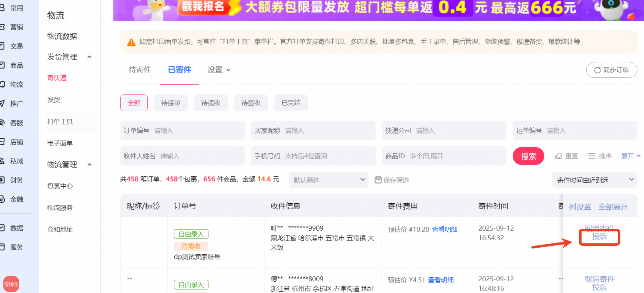The image size is (644, 293).
Task: Open 寄快递 in the submenu
Action: pyautogui.click(x=57, y=78)
